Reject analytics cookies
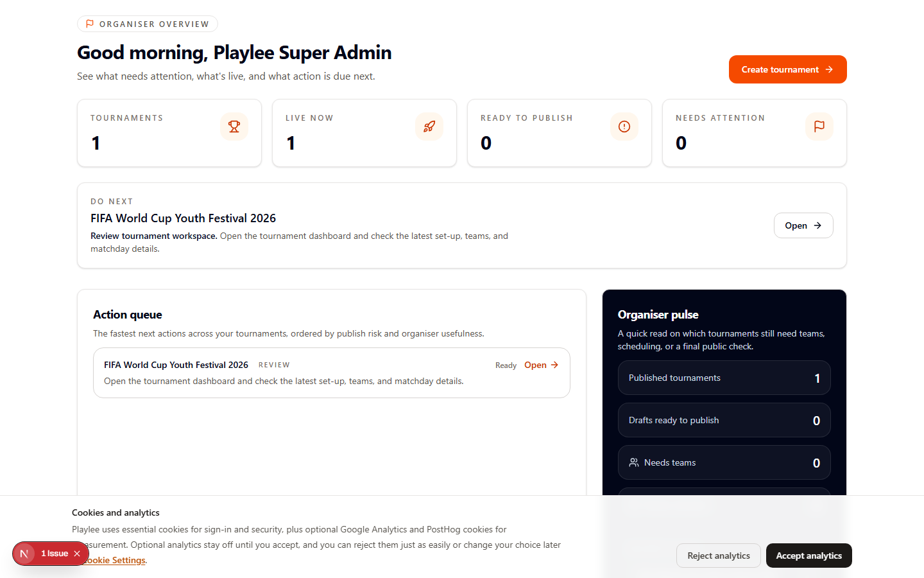Viewport: 924px width, 578px height. click(x=718, y=556)
